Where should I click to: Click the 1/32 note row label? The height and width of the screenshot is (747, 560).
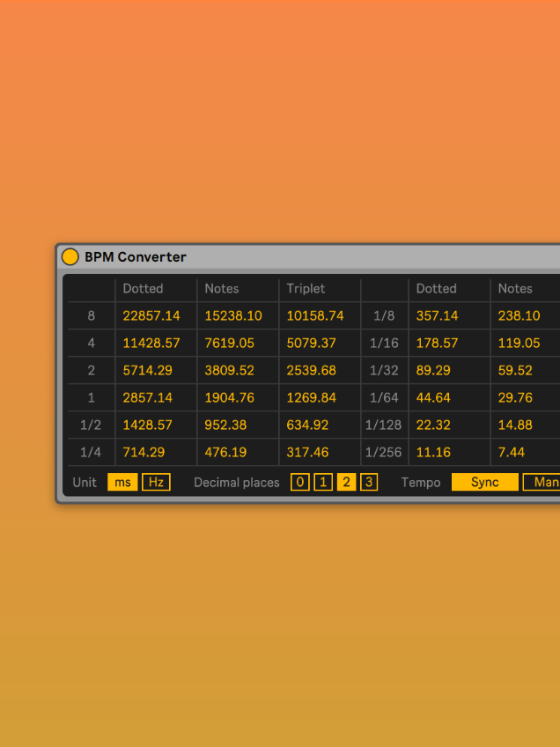click(x=384, y=370)
